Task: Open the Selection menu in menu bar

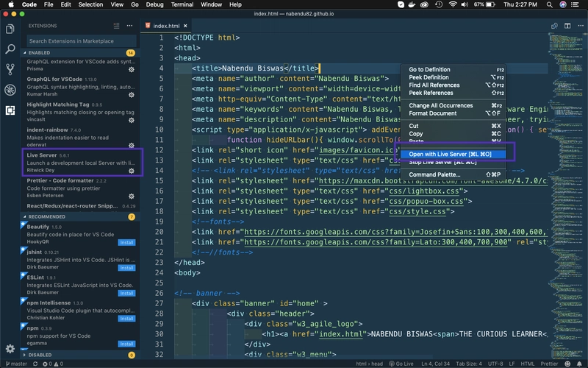Action: (90, 4)
